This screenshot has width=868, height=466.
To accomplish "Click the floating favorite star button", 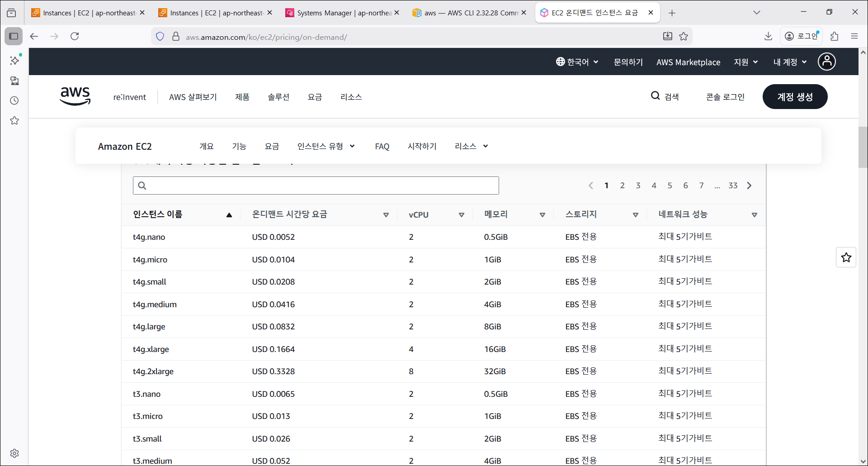I will click(x=846, y=257).
